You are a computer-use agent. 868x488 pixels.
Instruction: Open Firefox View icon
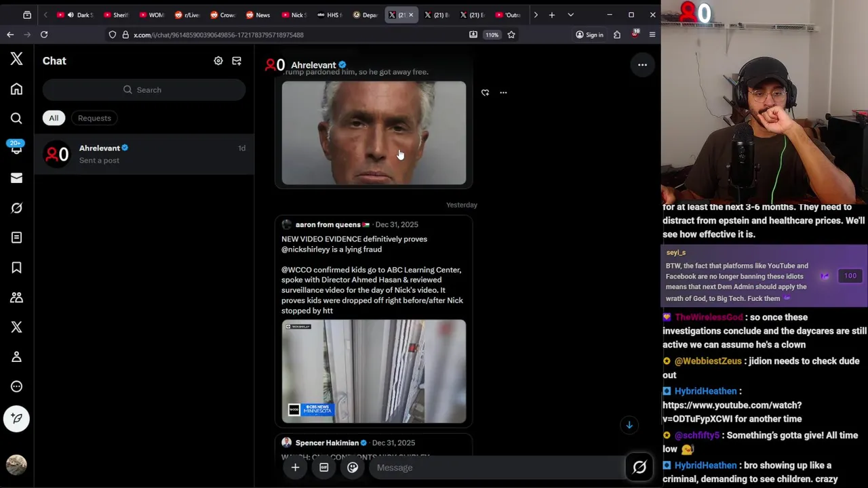[x=27, y=15]
